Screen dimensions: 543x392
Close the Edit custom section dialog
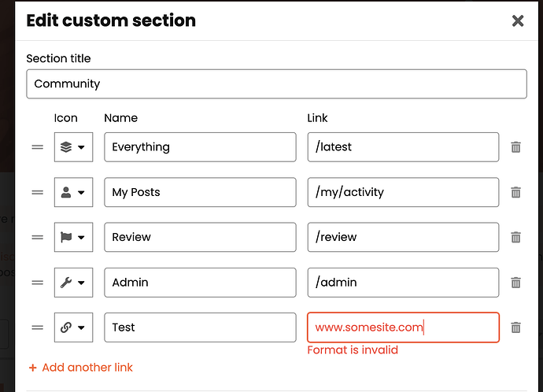(x=517, y=21)
